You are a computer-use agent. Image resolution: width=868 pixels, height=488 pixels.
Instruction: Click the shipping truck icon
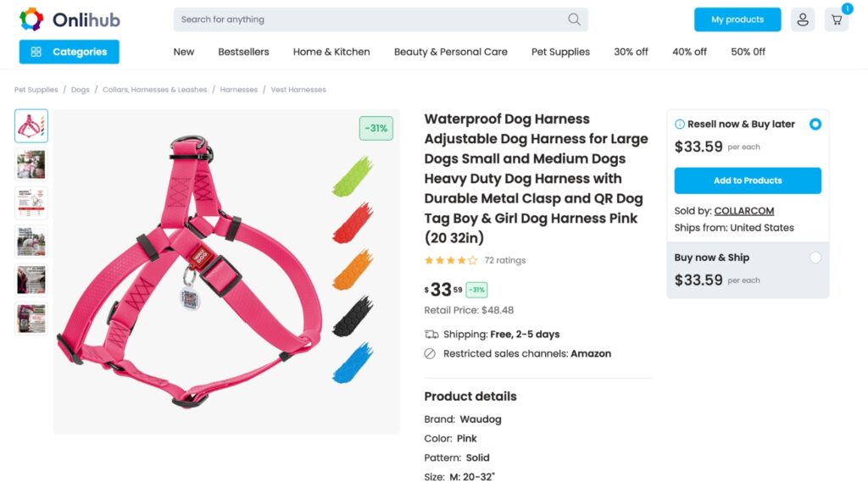[x=431, y=334]
